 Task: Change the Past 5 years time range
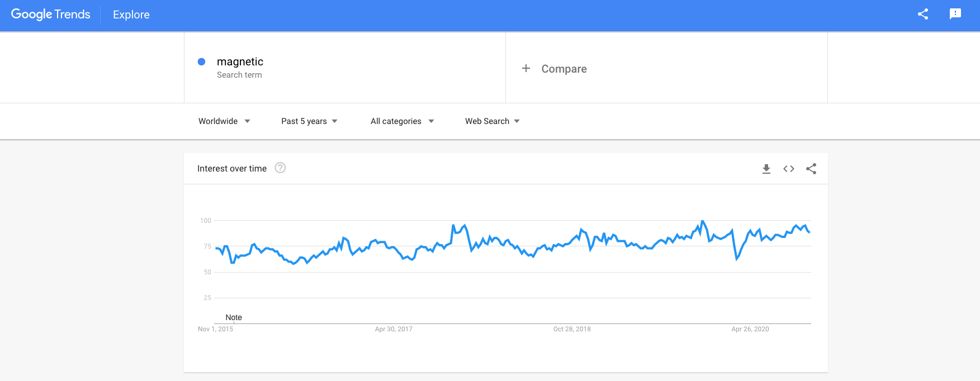(x=309, y=121)
